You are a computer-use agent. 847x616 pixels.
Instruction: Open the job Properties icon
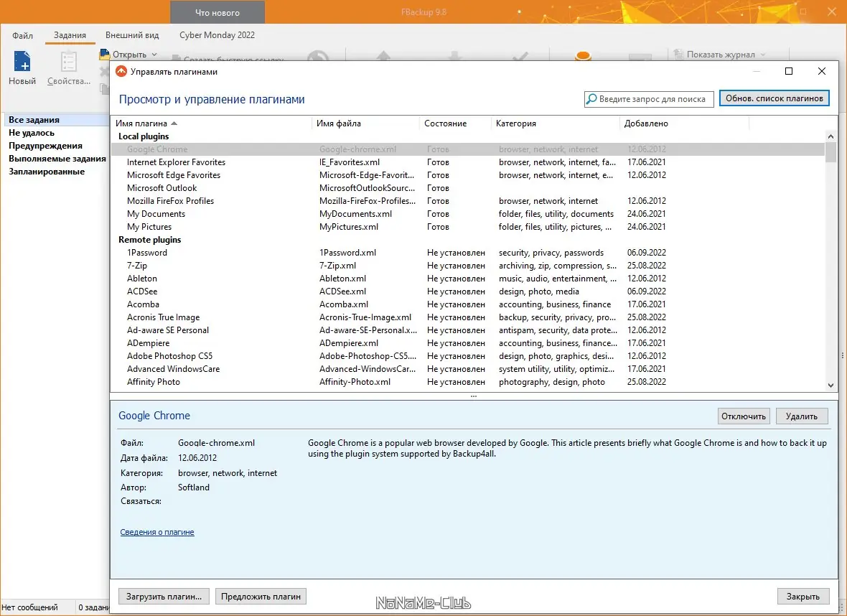(69, 61)
